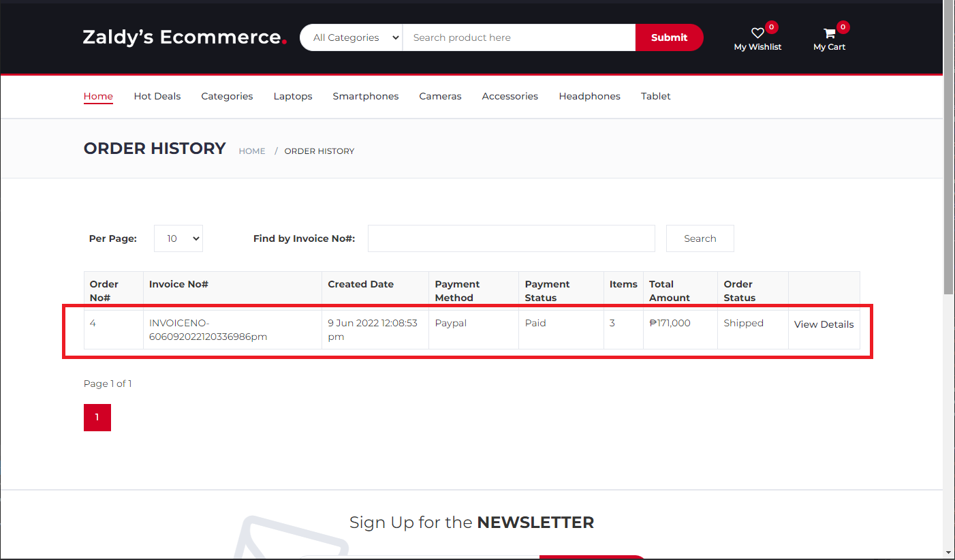Click the Tablet navigation link

tap(655, 96)
